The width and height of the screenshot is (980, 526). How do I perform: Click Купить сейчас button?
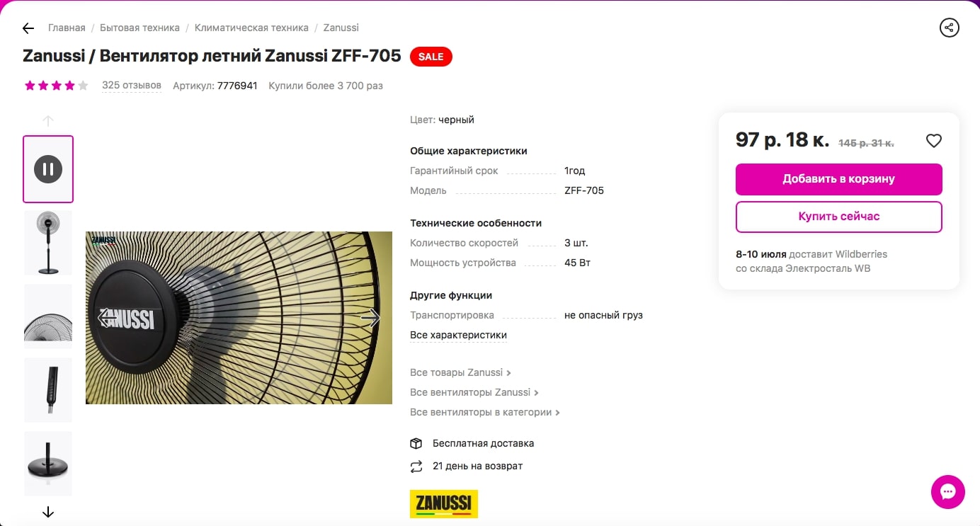[838, 217]
